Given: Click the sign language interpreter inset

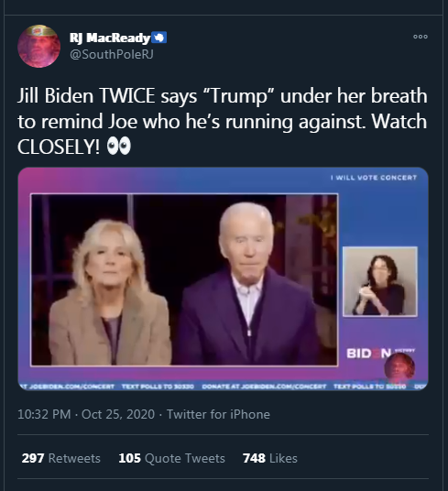Looking at the screenshot, I should (x=380, y=281).
